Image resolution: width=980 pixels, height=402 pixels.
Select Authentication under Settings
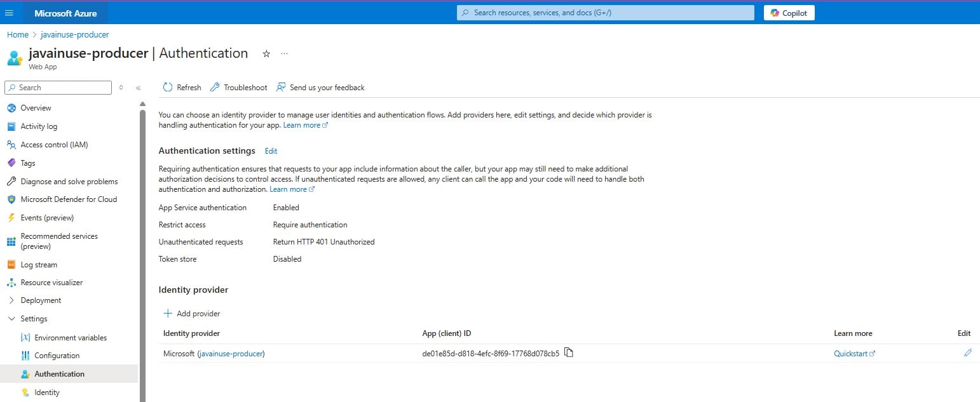coord(59,374)
